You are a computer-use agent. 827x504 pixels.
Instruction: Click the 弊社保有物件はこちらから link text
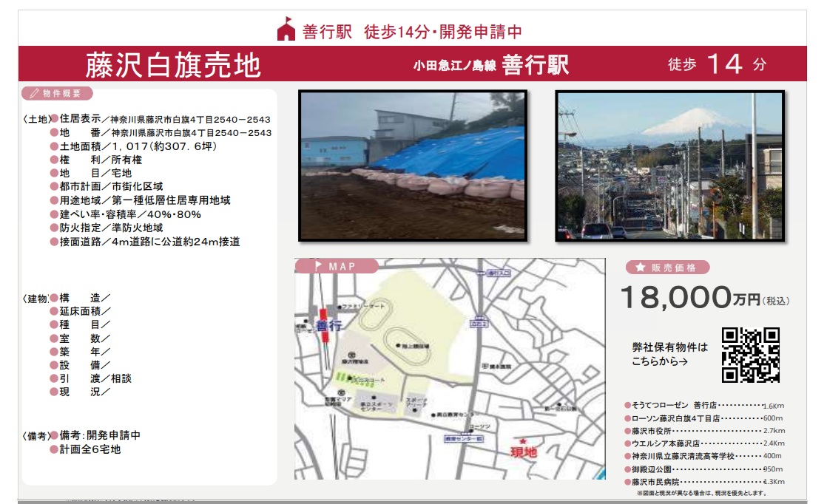click(x=669, y=354)
